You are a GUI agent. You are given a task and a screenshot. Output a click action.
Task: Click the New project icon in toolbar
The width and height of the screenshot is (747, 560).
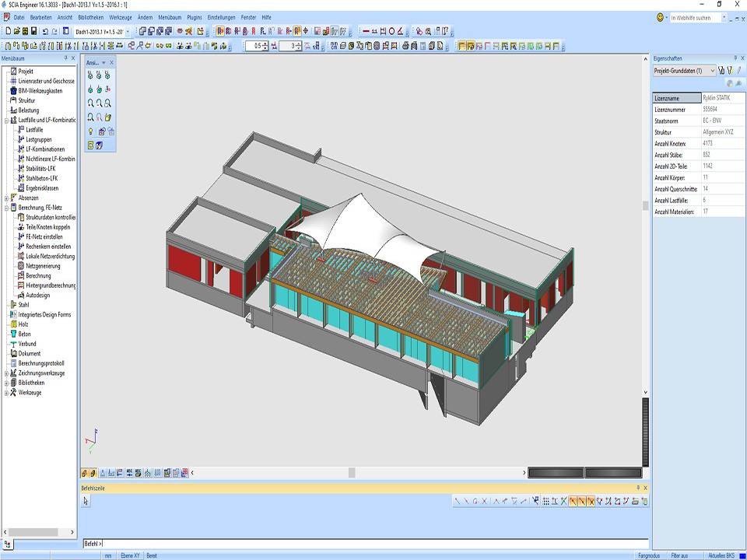coord(7,31)
